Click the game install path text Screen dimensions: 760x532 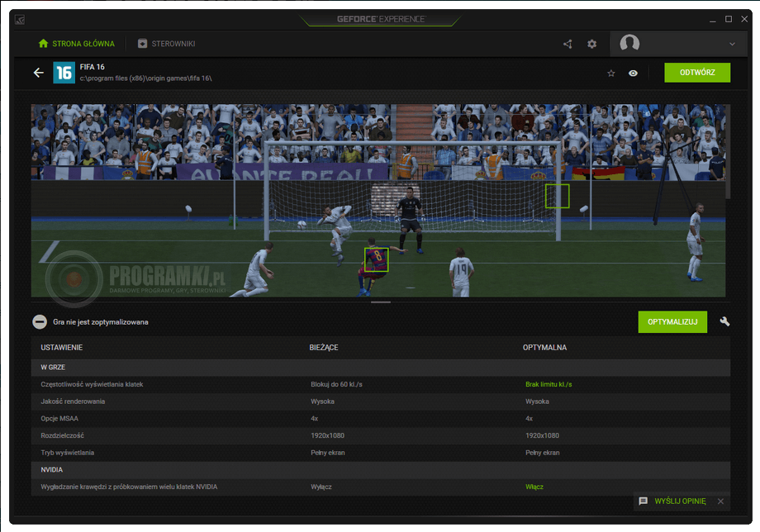pyautogui.click(x=145, y=78)
